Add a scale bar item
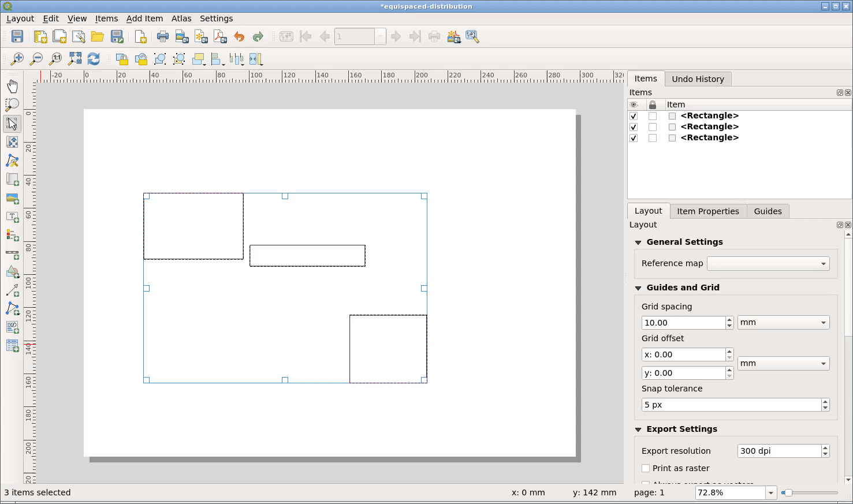Screen dimensions: 853x504 12,253
